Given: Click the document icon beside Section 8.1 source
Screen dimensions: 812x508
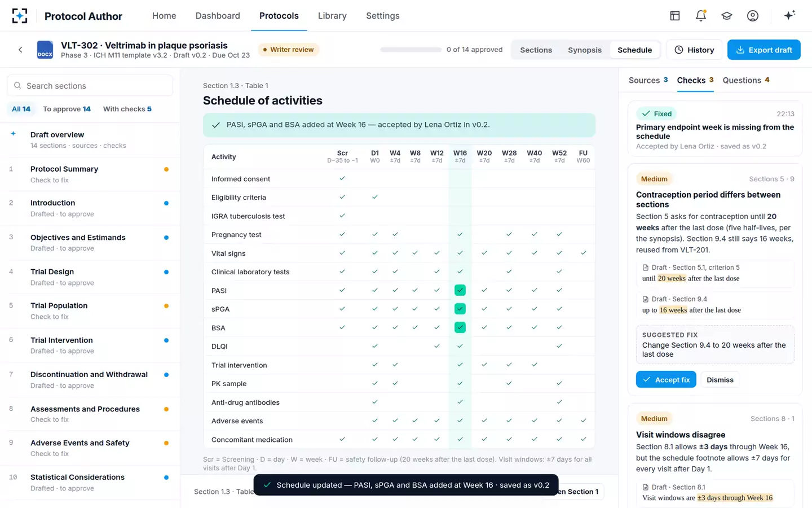Looking at the screenshot, I should coord(646,487).
